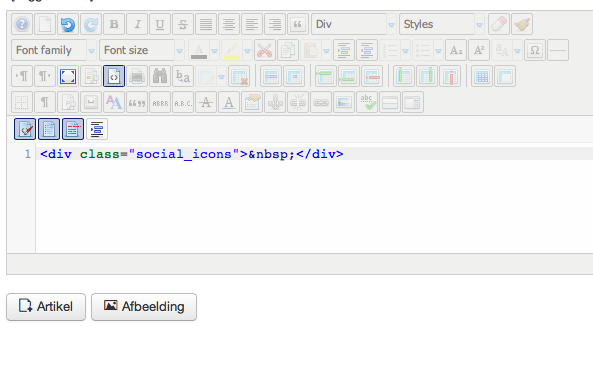The width and height of the screenshot is (593, 380).
Task: Toggle source syntax highlighting button
Action: click(x=25, y=129)
